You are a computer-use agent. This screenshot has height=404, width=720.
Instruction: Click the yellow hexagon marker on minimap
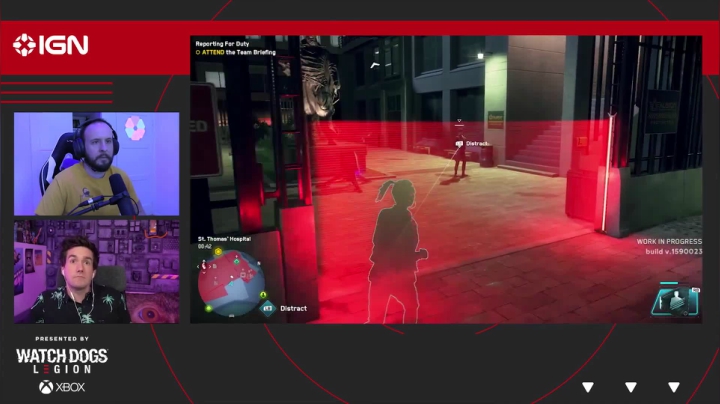[x=218, y=251]
